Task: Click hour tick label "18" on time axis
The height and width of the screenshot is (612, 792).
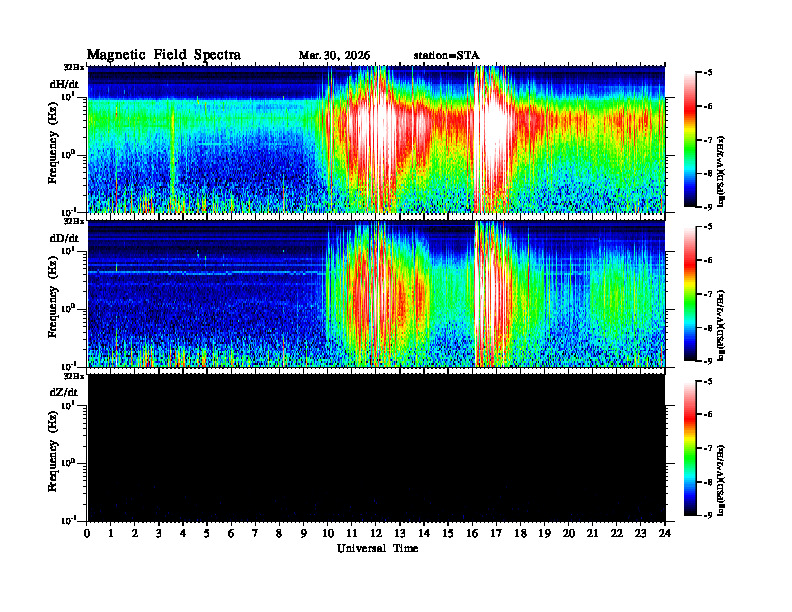Action: click(x=520, y=534)
